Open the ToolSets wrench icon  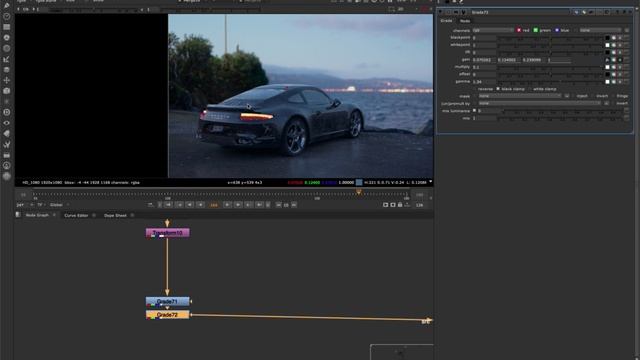point(7,144)
